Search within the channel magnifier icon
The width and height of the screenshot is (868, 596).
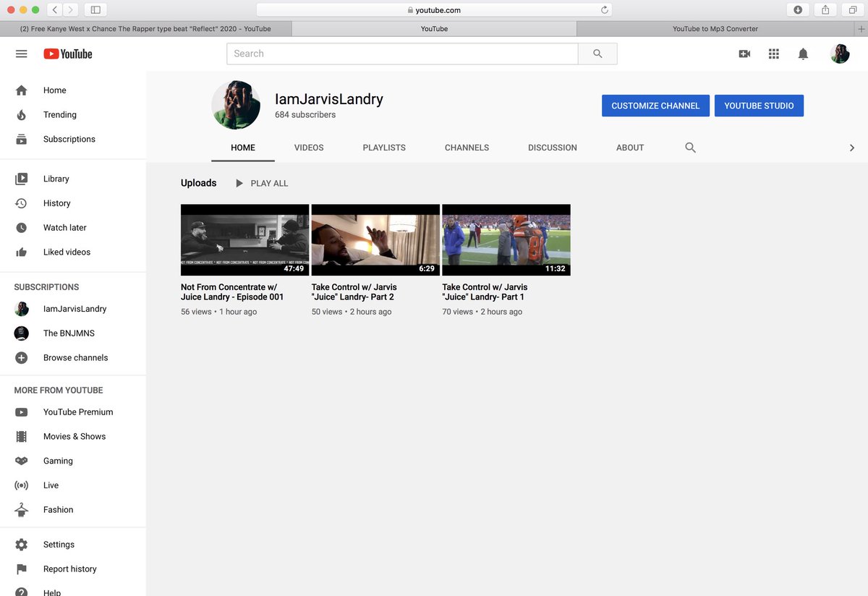click(690, 148)
